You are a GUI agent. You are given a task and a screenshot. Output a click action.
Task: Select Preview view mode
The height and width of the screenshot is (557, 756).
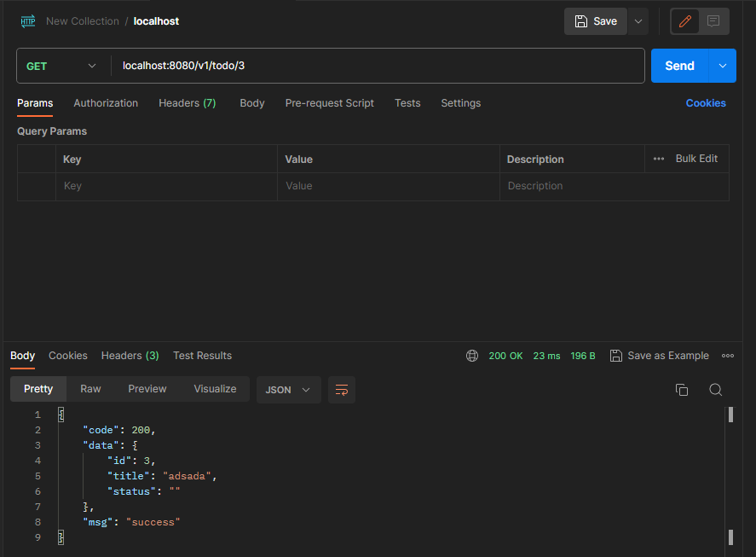click(147, 389)
